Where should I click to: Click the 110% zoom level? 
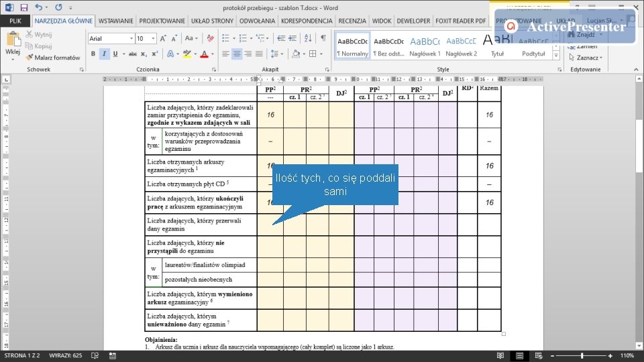coord(627,355)
